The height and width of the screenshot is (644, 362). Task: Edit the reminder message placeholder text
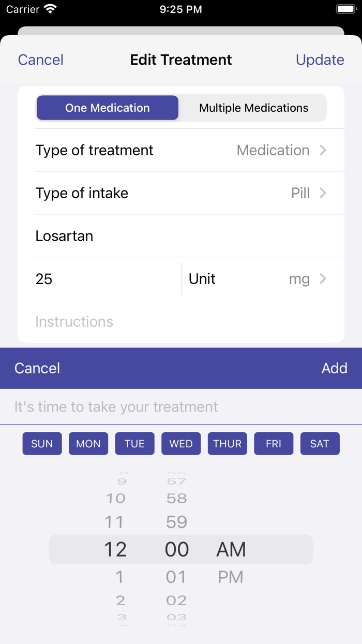(116, 407)
